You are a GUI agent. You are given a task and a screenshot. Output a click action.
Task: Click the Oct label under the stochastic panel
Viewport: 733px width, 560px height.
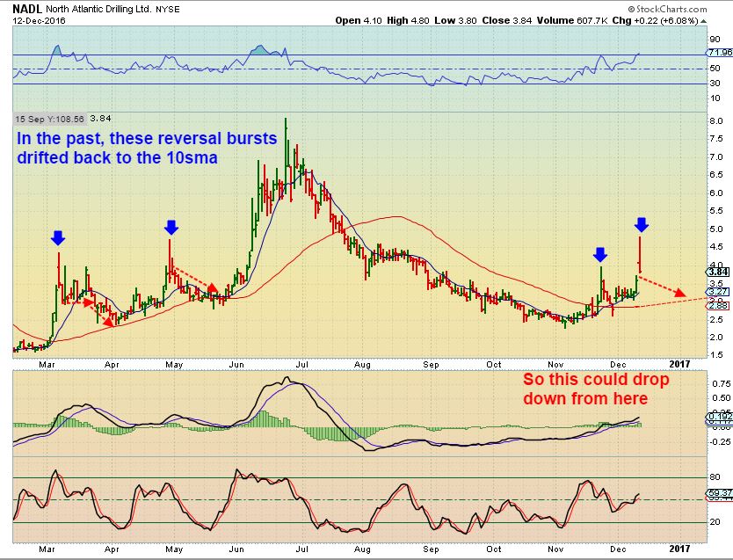click(x=493, y=549)
